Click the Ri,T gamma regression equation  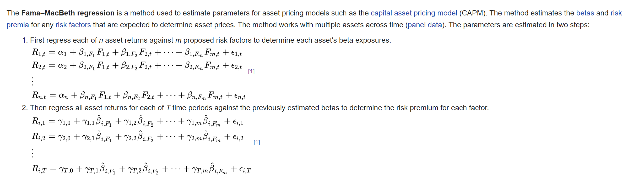pos(142,169)
